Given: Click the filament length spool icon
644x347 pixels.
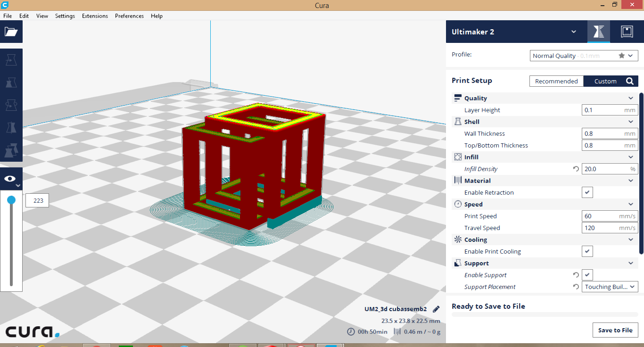Looking at the screenshot, I should 397,331.
